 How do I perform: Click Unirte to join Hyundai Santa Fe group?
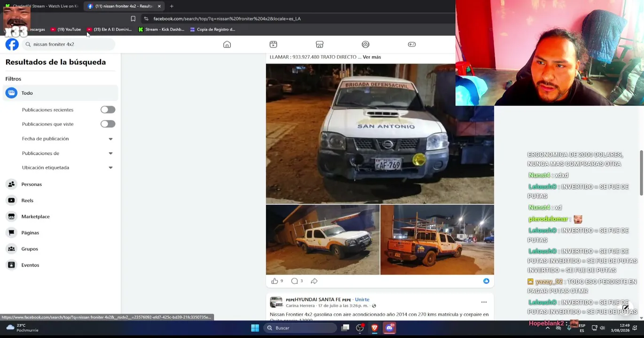(362, 300)
